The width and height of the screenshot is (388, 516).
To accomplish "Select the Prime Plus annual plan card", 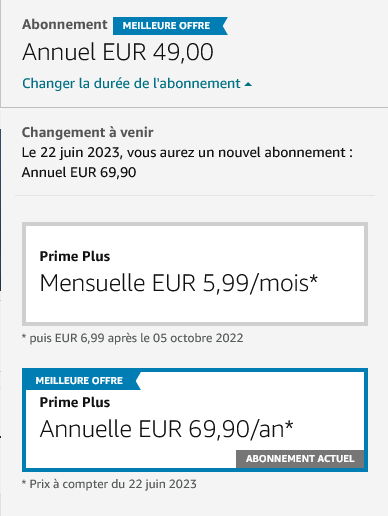I will click(x=195, y=420).
